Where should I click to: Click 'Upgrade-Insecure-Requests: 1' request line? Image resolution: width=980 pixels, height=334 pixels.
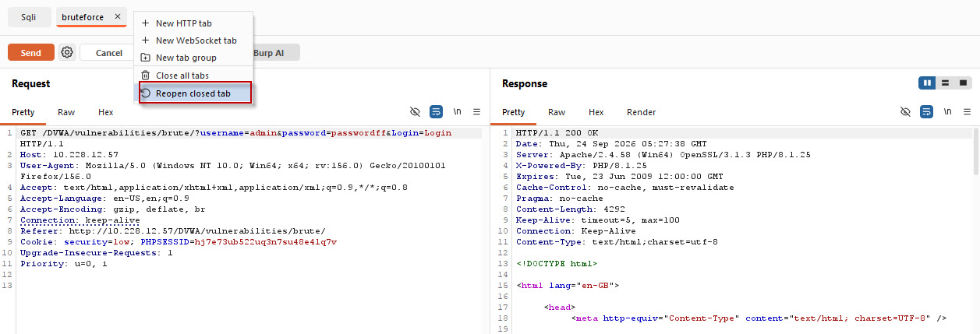point(97,253)
